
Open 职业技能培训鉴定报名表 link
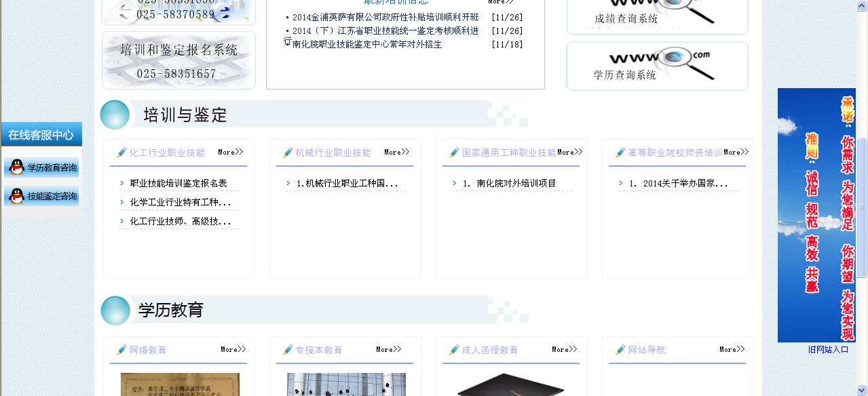178,184
